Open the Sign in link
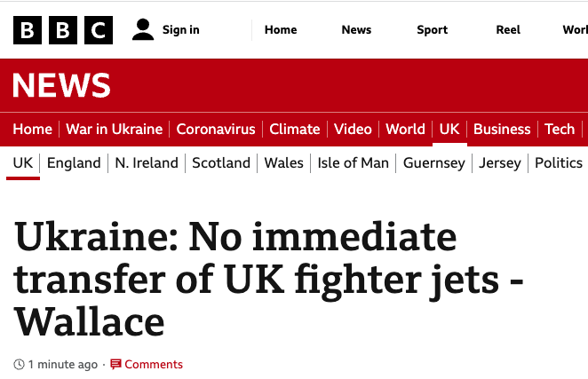The image size is (588, 379). tap(180, 30)
